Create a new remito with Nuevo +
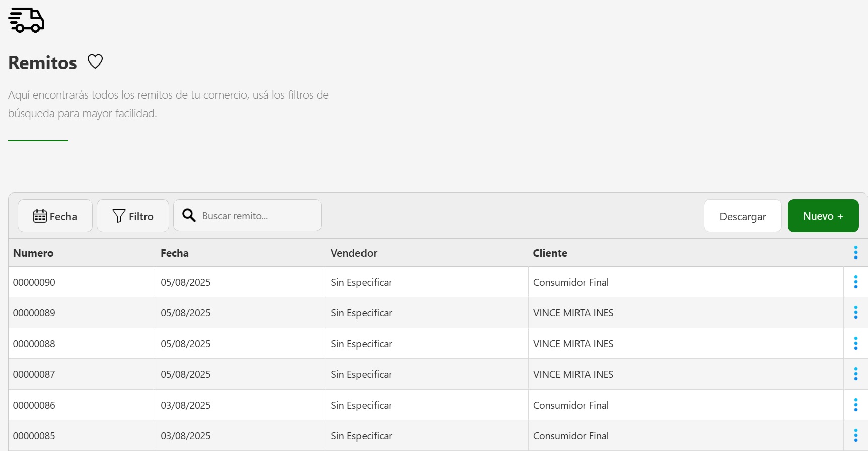 [x=823, y=216]
